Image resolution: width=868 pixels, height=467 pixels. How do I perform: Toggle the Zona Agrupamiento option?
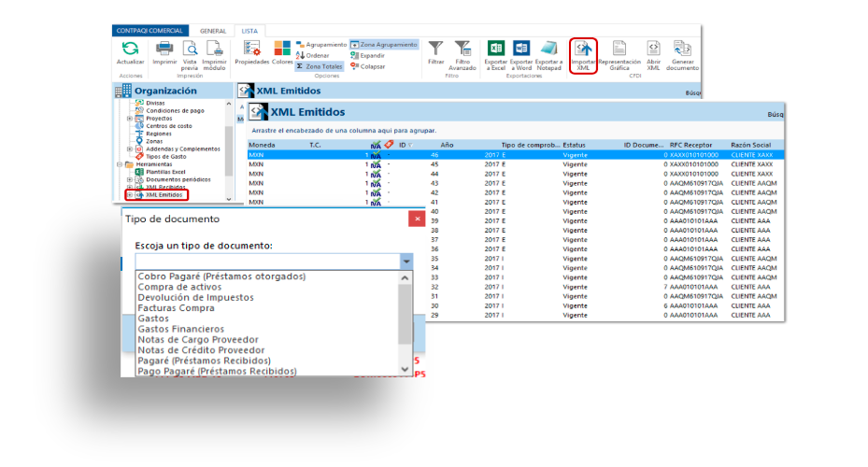click(385, 44)
